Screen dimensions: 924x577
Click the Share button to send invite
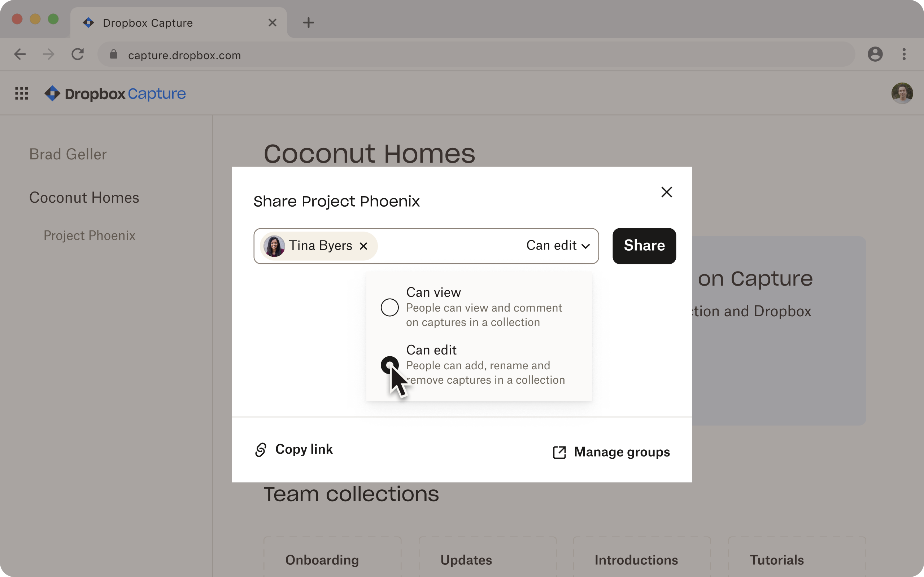coord(643,246)
